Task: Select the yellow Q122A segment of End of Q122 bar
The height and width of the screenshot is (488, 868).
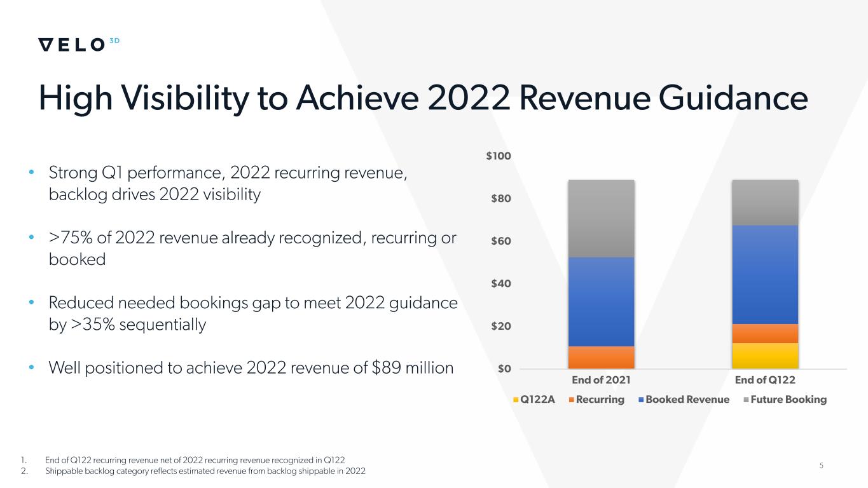Action: pyautogui.click(x=765, y=356)
